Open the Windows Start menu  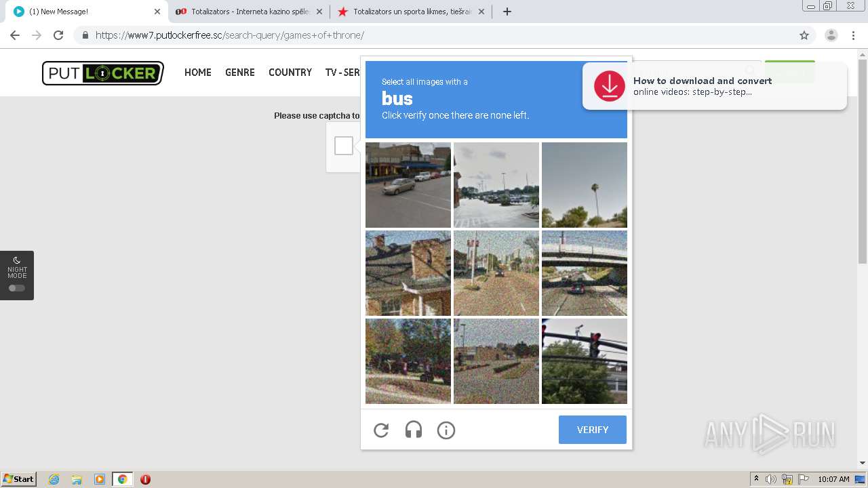19,479
